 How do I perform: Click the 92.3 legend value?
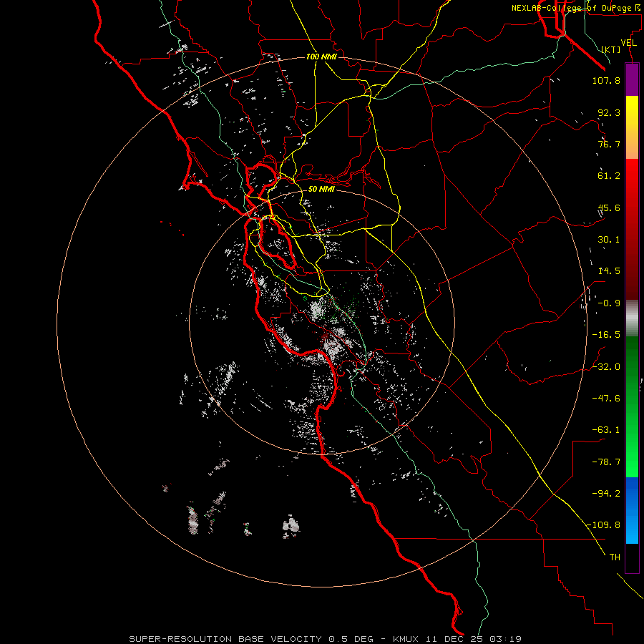(609, 112)
